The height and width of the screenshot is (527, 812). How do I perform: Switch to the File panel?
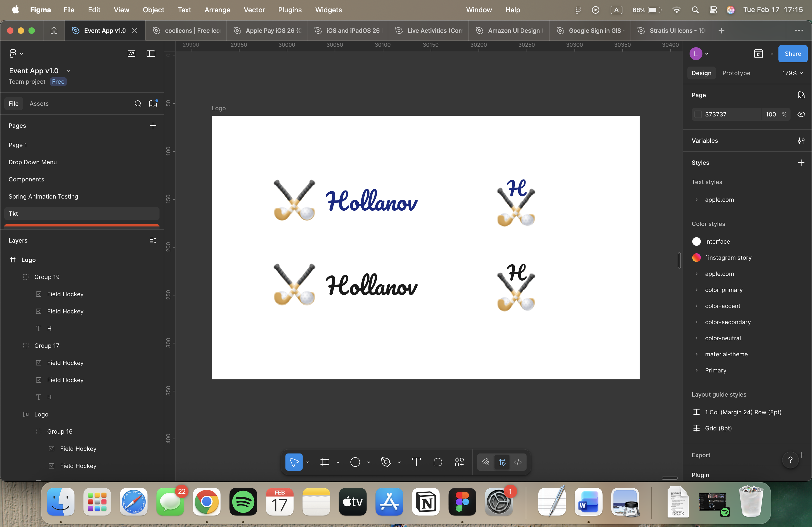click(x=14, y=104)
